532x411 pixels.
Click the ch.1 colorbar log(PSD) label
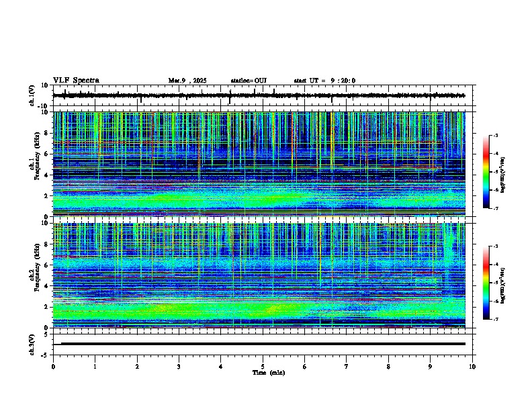click(x=503, y=175)
